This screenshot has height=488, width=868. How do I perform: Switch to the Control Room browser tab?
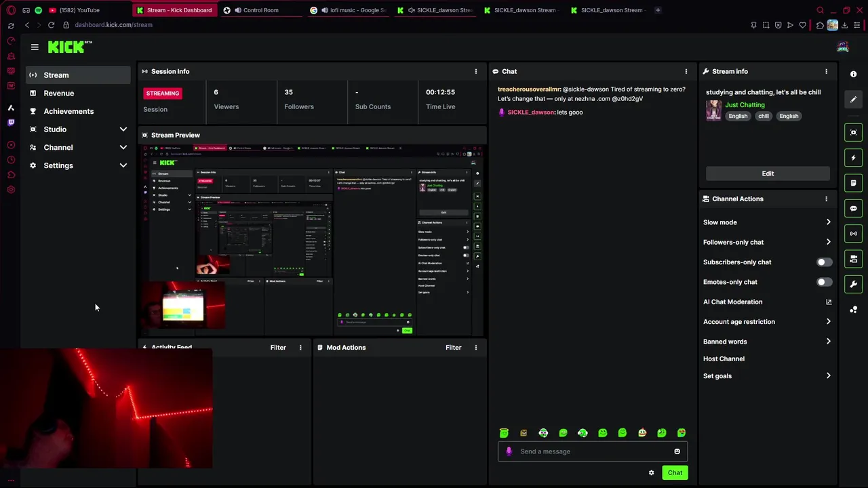[260, 10]
